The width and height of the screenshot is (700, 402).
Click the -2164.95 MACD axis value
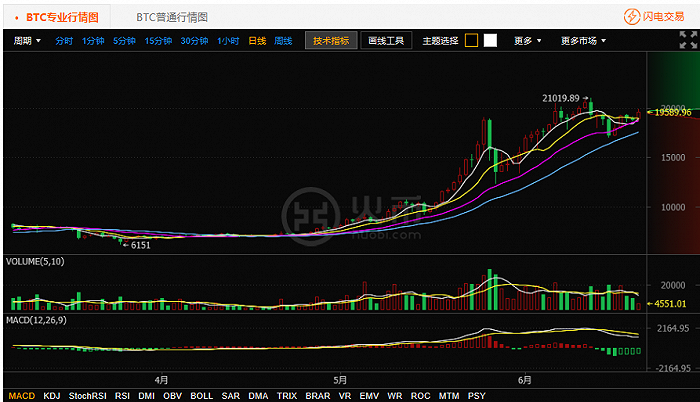673,368
